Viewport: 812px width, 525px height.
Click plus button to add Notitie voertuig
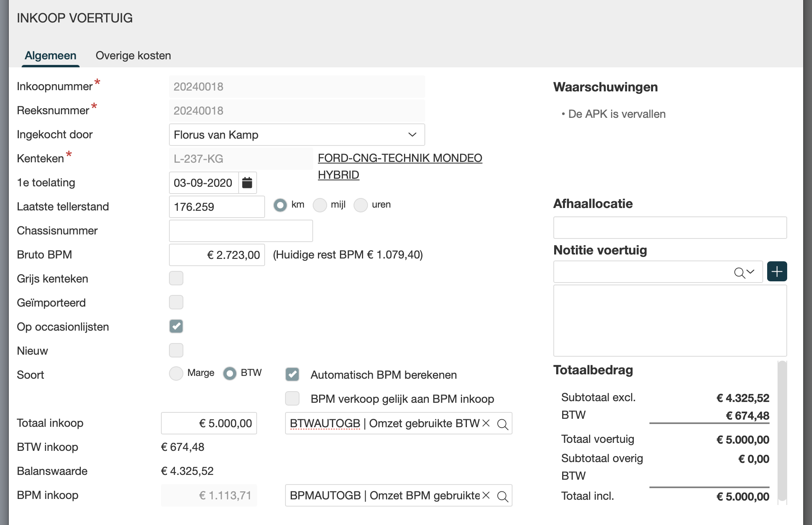[777, 272]
